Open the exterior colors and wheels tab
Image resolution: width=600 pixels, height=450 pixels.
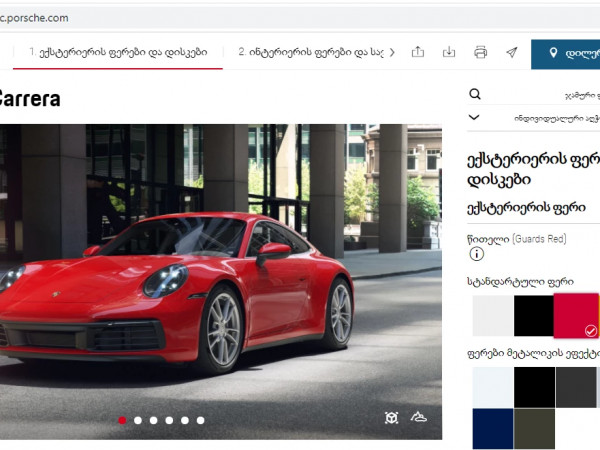pyautogui.click(x=118, y=52)
